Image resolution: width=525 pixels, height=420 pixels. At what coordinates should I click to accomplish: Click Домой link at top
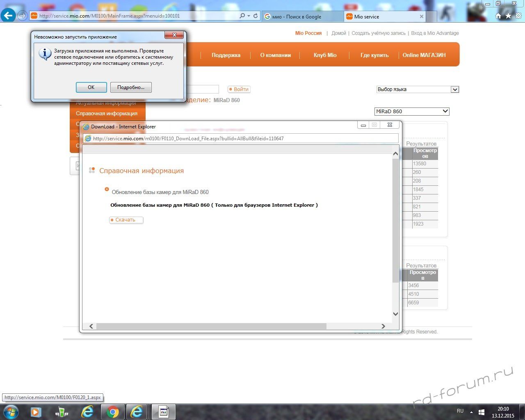(339, 33)
